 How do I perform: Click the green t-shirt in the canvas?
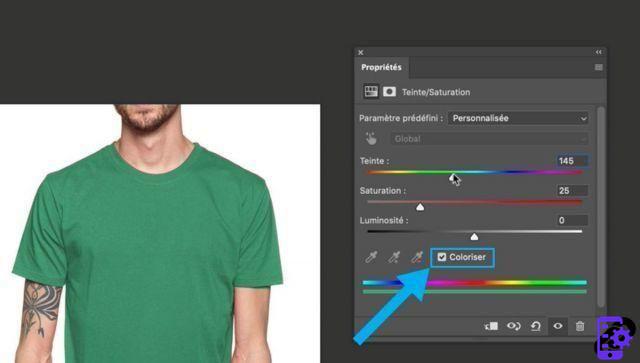point(151,253)
